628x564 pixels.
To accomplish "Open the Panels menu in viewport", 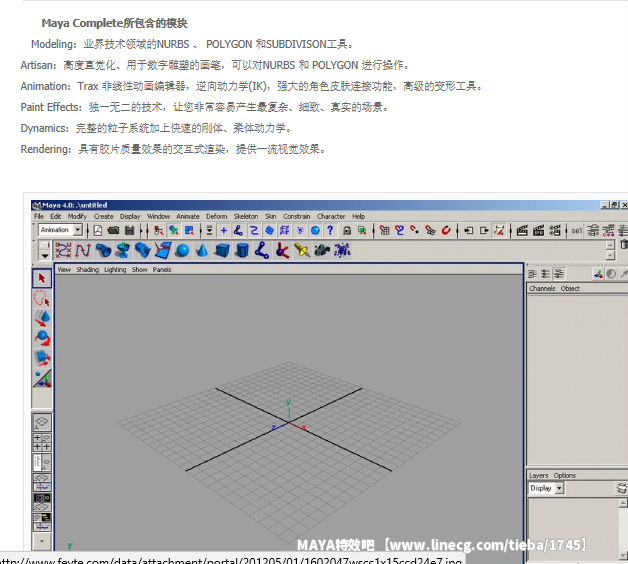I will (x=162, y=270).
